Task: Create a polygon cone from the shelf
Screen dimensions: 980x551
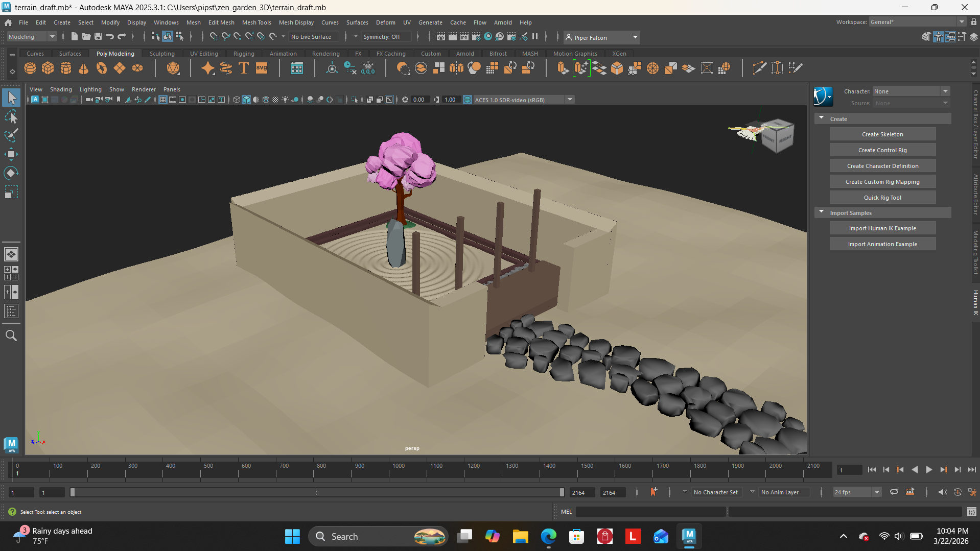Action: point(84,68)
